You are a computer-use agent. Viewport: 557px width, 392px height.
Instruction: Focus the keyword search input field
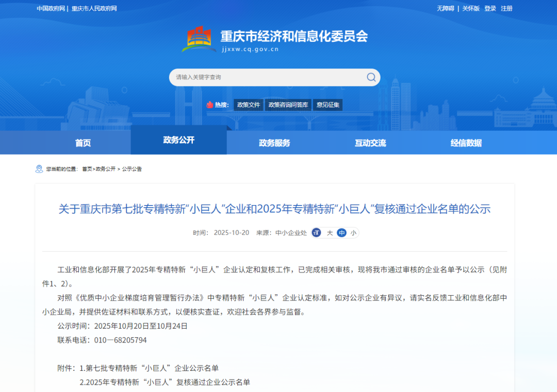tap(268, 77)
